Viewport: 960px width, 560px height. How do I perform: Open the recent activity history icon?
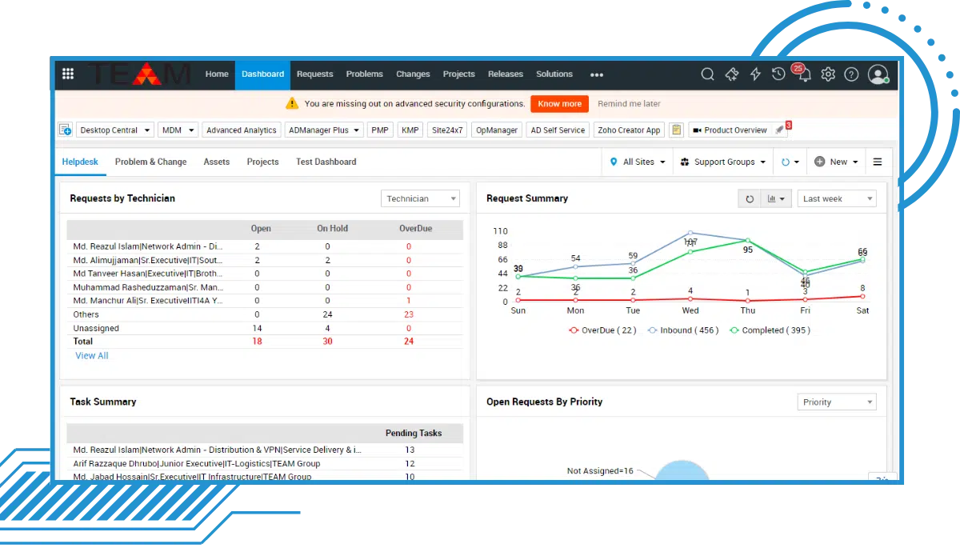(778, 74)
